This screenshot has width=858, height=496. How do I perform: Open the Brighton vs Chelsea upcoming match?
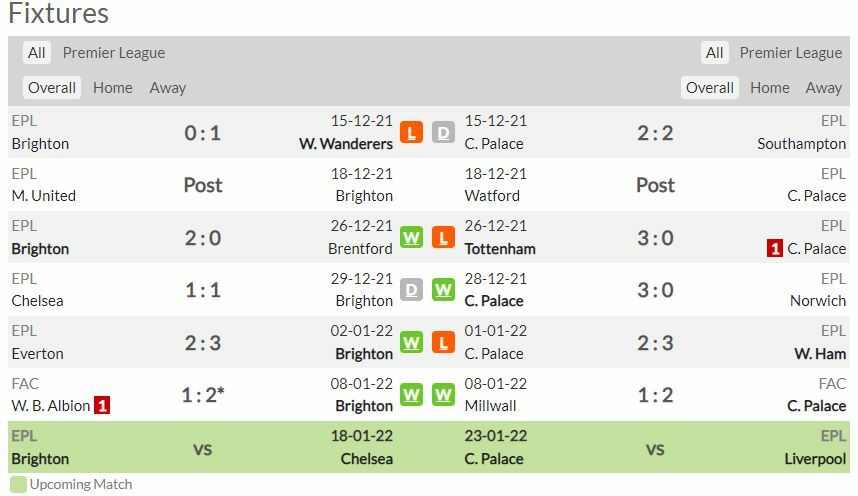point(202,449)
